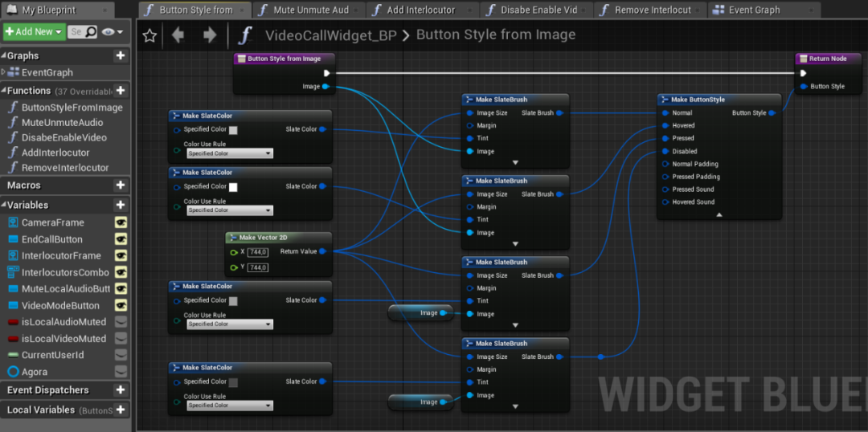Click the Return Value pin of Make Vector 2D

tap(323, 251)
